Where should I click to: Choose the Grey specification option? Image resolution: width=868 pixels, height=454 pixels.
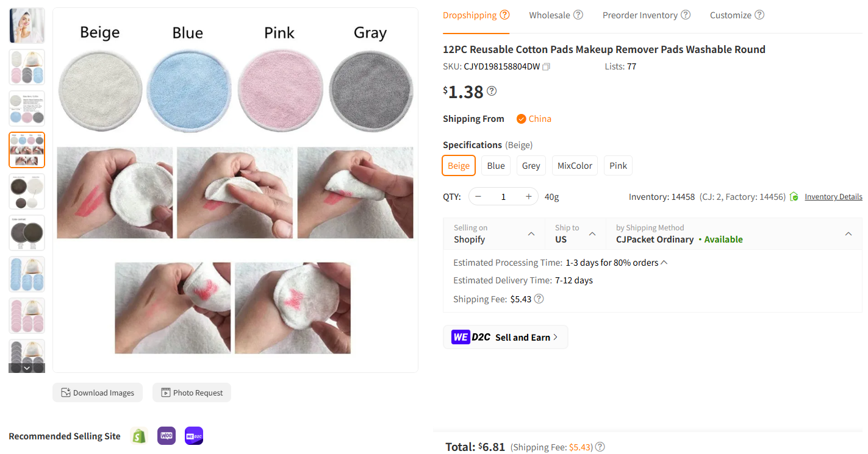531,165
